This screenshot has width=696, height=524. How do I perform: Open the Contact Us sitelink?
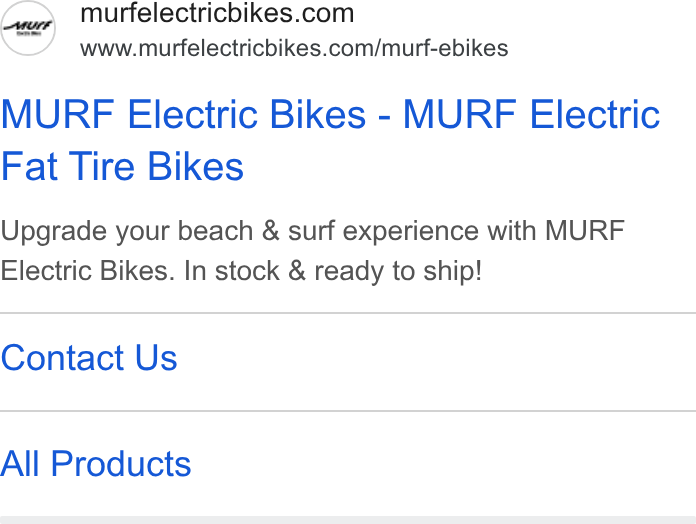(89, 358)
